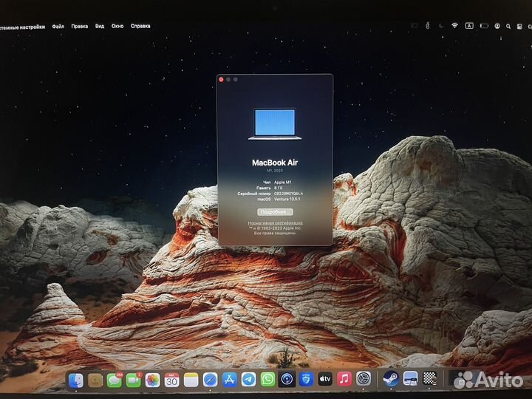Open the Notes app in the dock

pos(191,381)
